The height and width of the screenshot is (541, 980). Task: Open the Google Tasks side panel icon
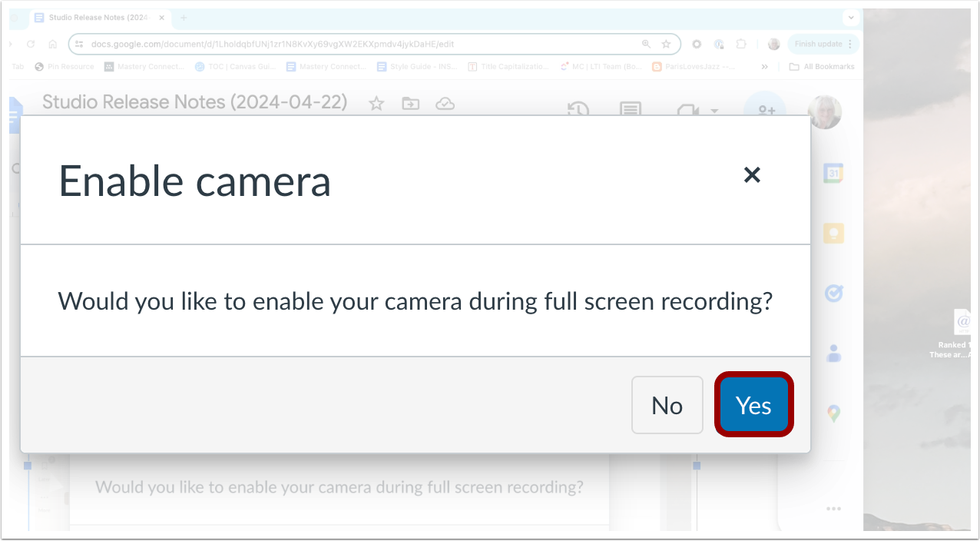point(834,293)
